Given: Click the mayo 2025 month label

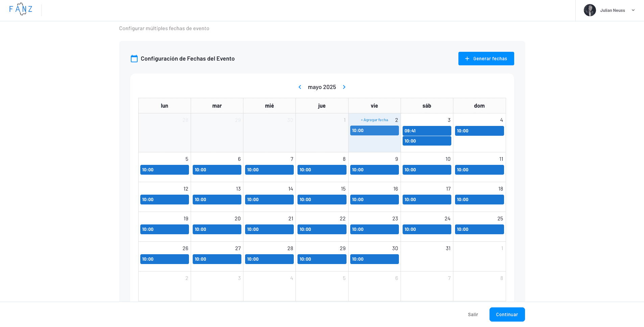Looking at the screenshot, I should point(322,87).
